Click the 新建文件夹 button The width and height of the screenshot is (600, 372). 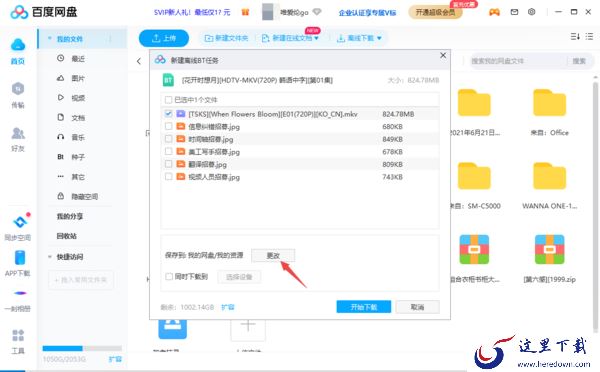(227, 38)
